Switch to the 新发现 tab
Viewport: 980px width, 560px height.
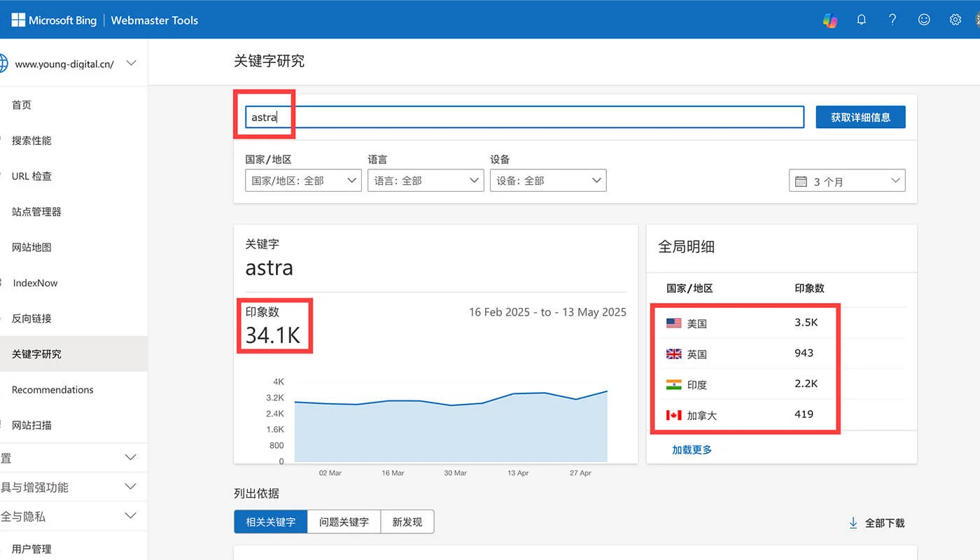pyautogui.click(x=407, y=521)
